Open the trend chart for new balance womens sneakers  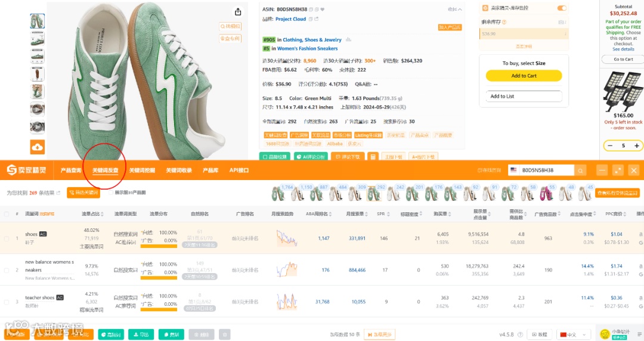coord(287,270)
